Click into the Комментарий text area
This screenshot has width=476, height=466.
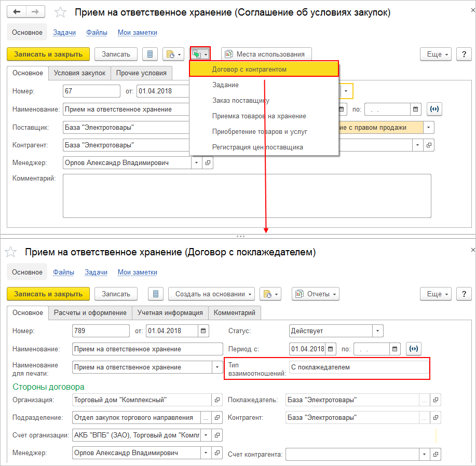[247, 195]
